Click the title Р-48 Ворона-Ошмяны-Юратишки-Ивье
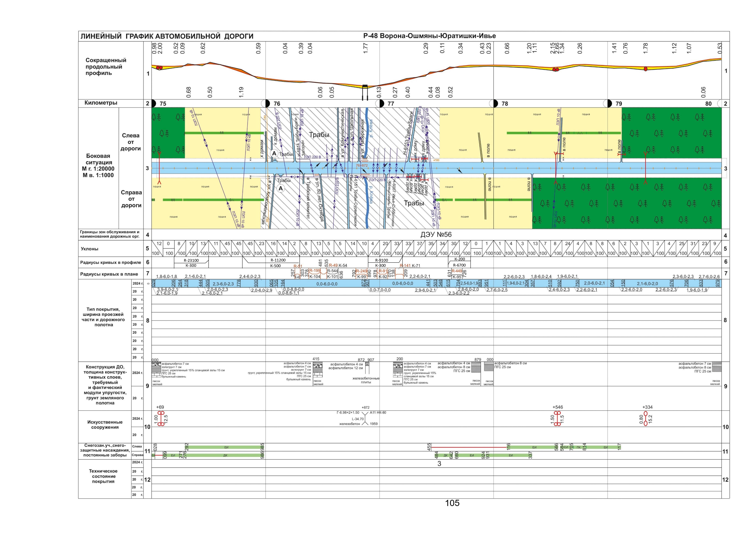This screenshot has width=756, height=535. click(429, 36)
